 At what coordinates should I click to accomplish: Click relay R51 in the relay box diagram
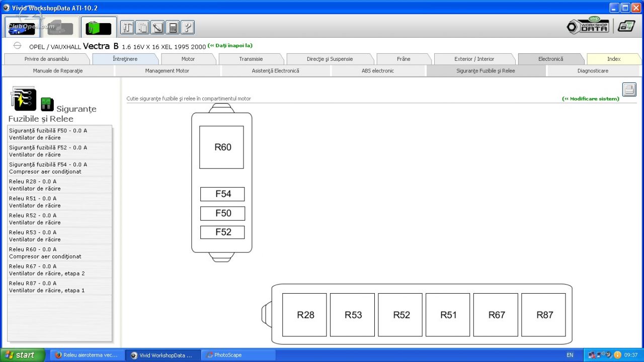[x=448, y=315]
